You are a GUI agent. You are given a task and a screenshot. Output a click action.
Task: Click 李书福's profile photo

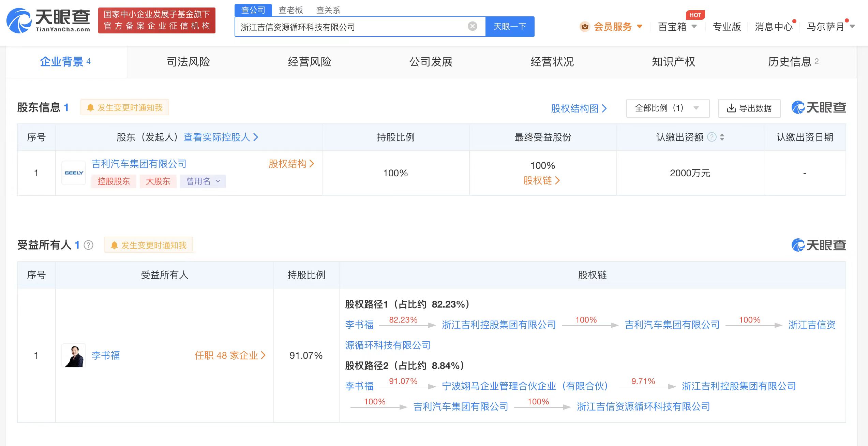(x=74, y=355)
